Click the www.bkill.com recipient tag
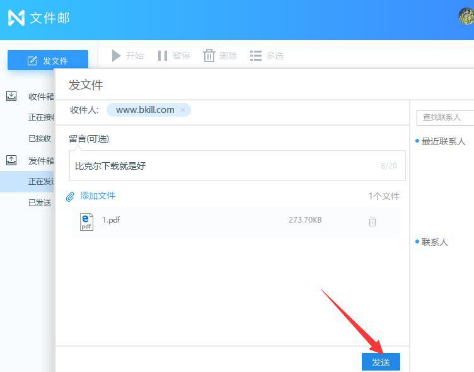Screen dimensions: 474x372 [149, 110]
